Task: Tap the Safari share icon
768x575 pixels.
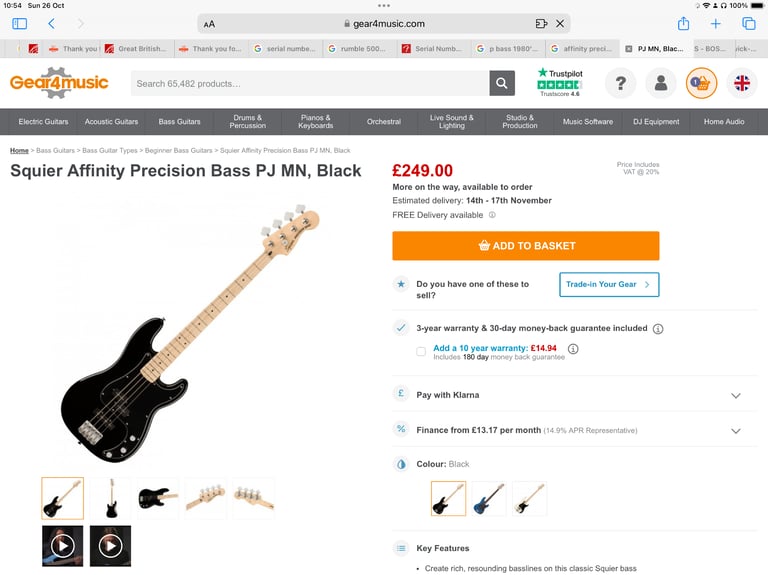Action: (x=684, y=23)
